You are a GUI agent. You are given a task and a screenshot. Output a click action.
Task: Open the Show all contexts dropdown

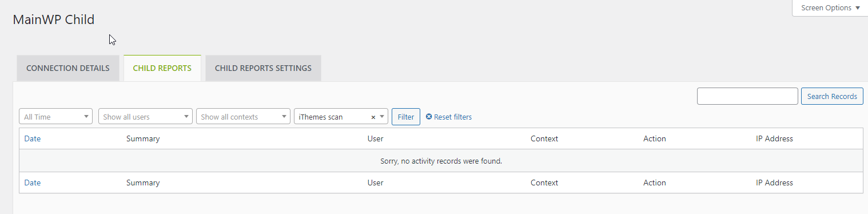(243, 117)
